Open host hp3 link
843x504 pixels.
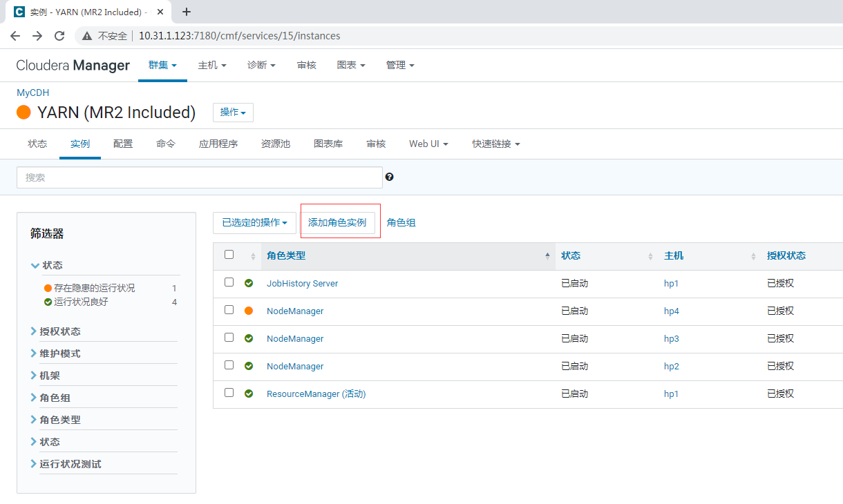click(672, 338)
